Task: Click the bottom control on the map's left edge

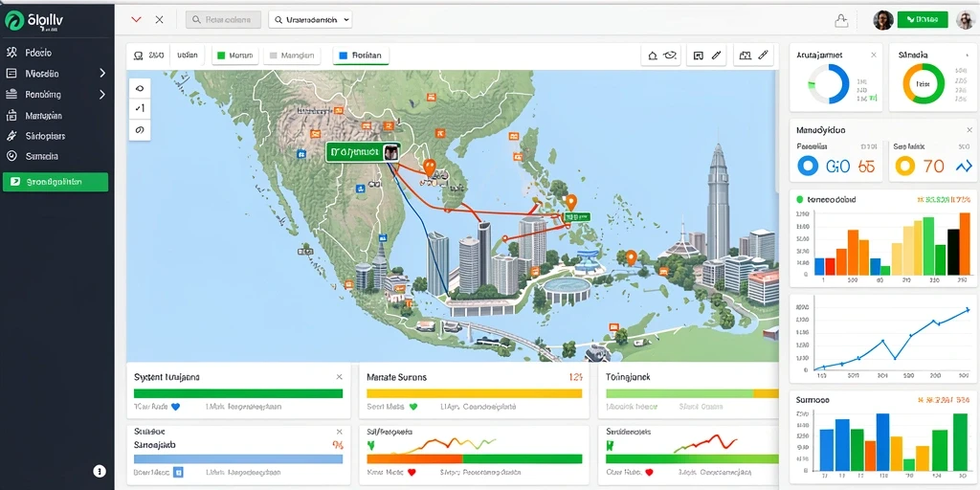Action: click(140, 129)
